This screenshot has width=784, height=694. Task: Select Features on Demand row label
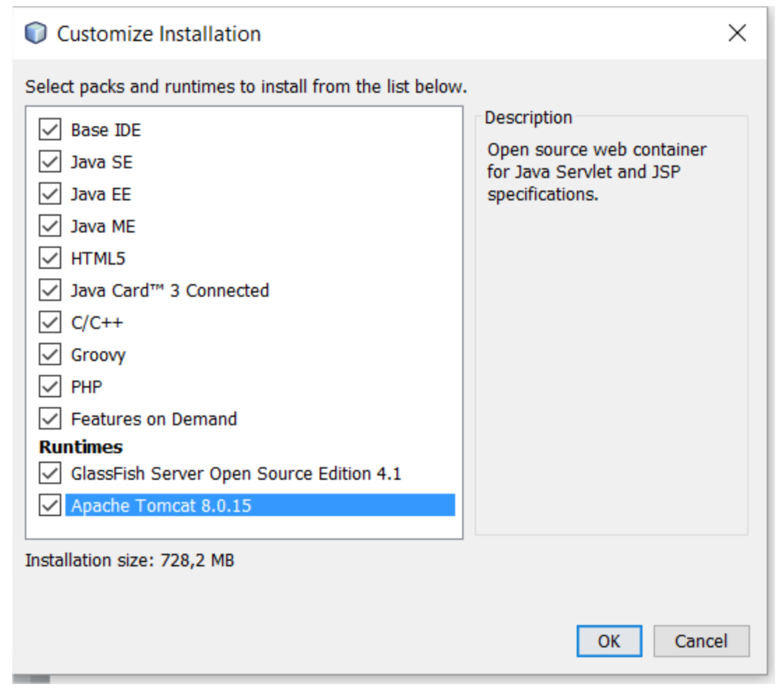[154, 419]
